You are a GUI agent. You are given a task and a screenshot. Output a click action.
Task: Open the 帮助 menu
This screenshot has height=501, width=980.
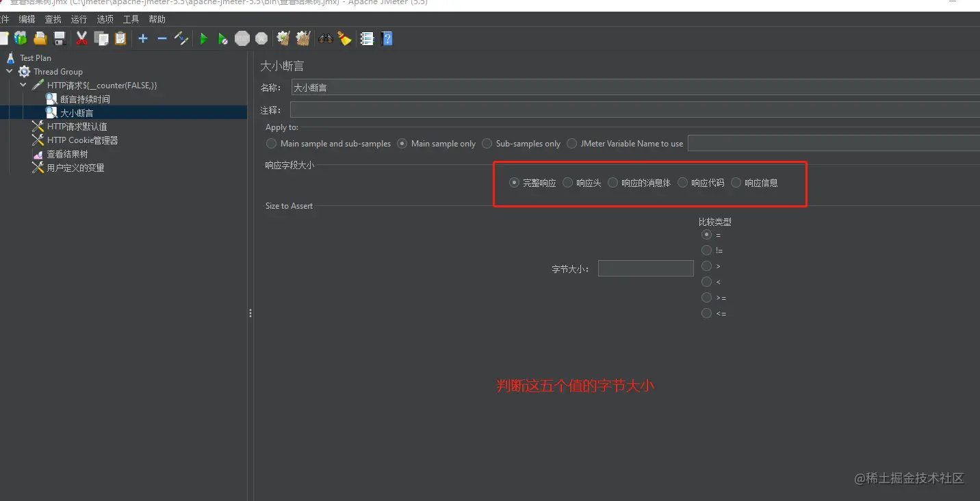tap(157, 19)
